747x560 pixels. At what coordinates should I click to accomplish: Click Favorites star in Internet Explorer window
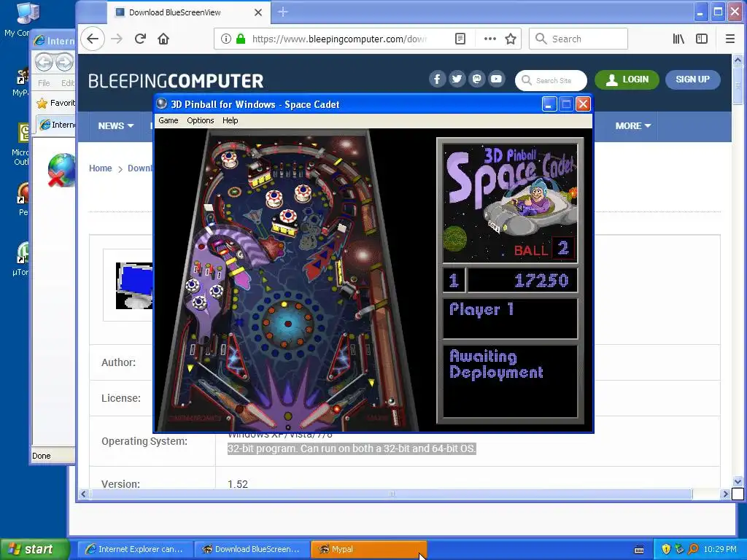point(42,103)
